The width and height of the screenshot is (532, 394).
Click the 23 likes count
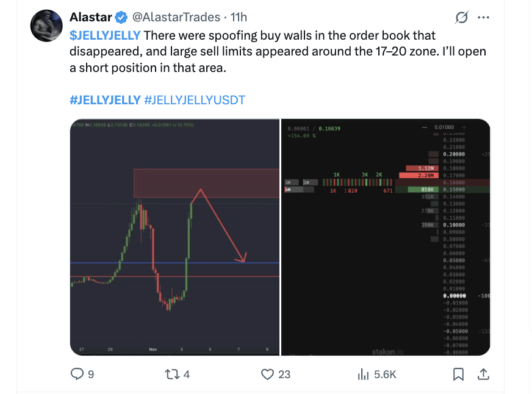tap(283, 374)
